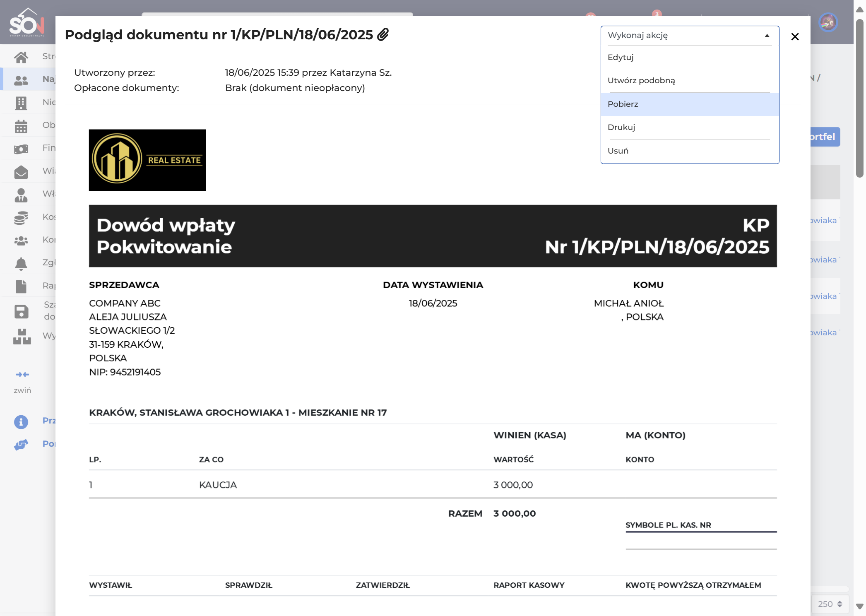Image resolution: width=866 pixels, height=616 pixels.
Task: Click the MICHAŁ ANIOŁ recipient name
Action: click(x=628, y=303)
